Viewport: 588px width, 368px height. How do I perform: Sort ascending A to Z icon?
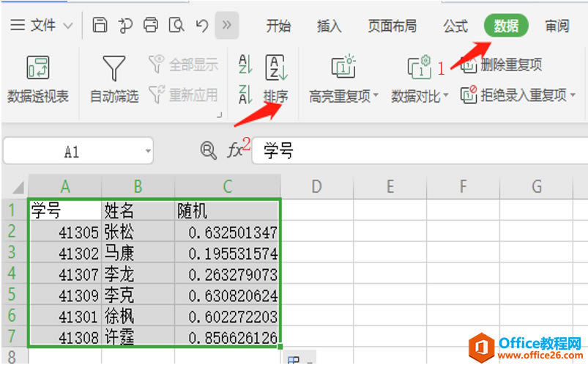245,65
